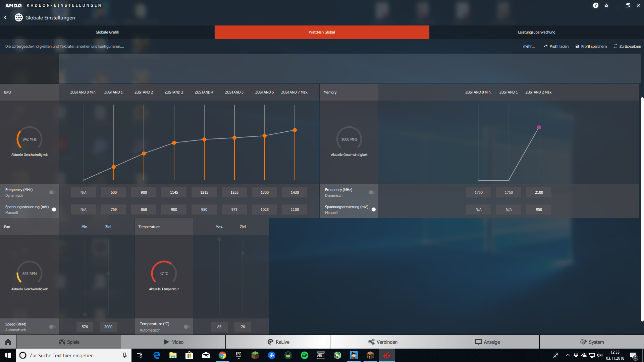Toggle GPU Frequency dynamic switch
Screen dimensions: 644x362
click(x=52, y=192)
